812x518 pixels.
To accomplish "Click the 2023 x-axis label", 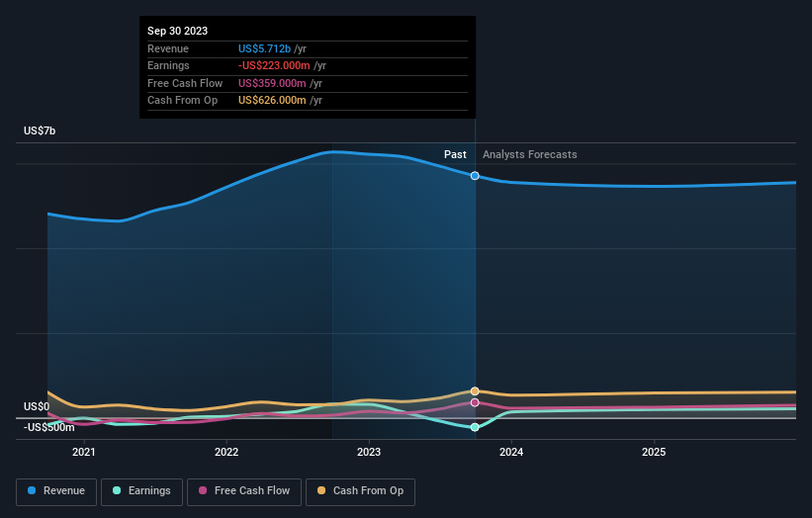I will coord(369,453).
